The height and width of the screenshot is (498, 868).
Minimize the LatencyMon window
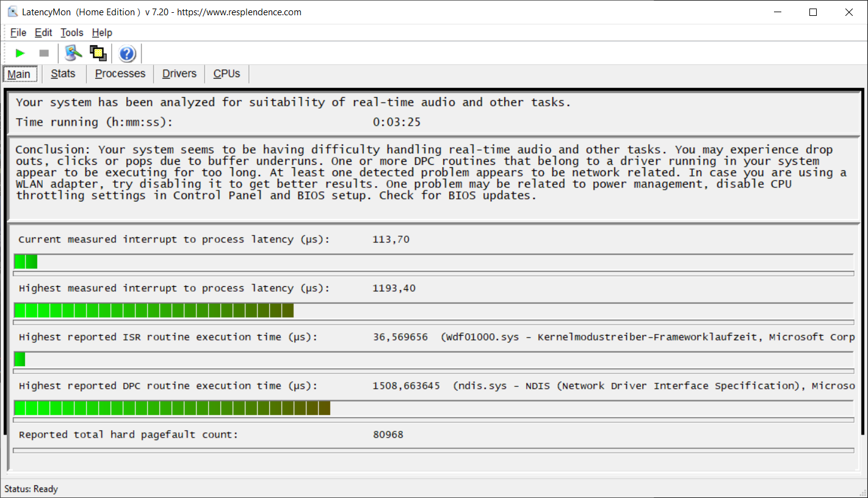click(778, 12)
